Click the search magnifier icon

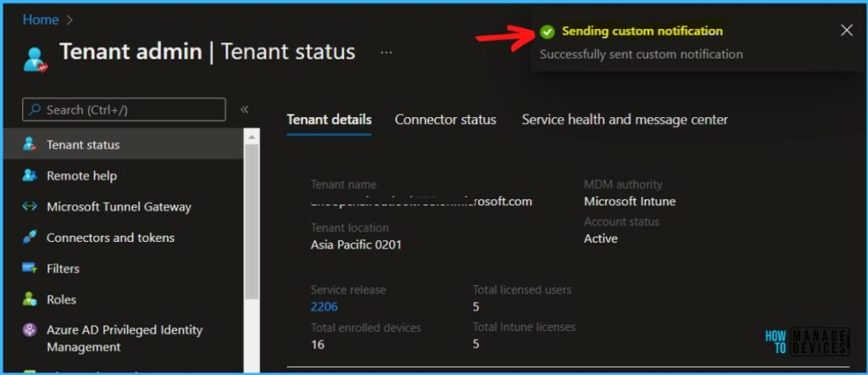34,109
